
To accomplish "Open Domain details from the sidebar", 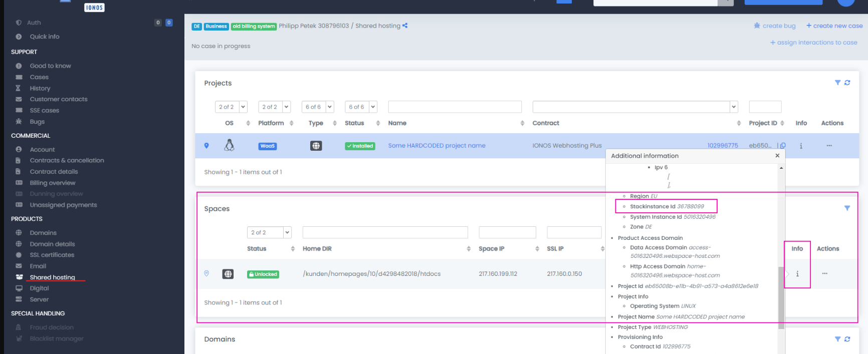I will pos(52,244).
